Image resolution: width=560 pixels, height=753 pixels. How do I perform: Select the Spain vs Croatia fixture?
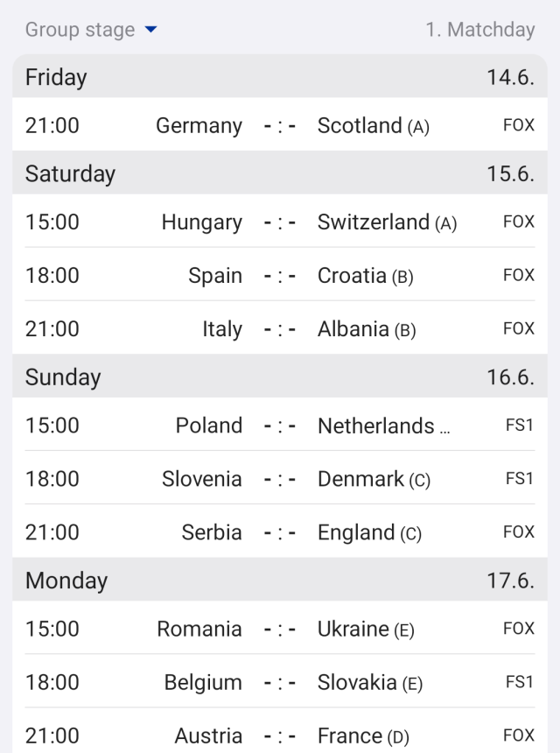pos(280,276)
